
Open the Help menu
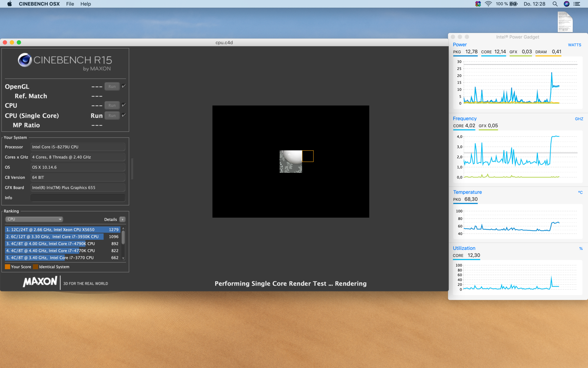pos(85,4)
